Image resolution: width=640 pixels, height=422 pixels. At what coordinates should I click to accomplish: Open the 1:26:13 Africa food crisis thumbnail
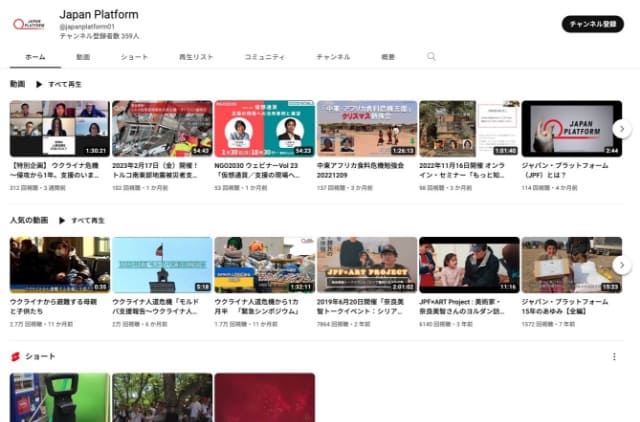pyautogui.click(x=367, y=129)
